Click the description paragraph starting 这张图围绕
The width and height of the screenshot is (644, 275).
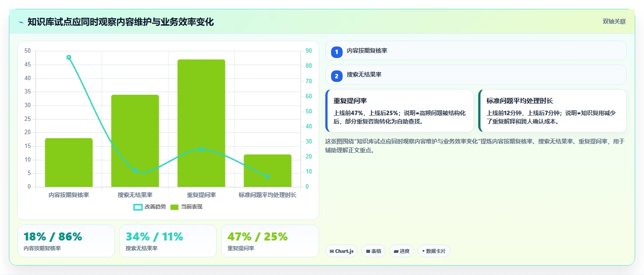(475, 146)
